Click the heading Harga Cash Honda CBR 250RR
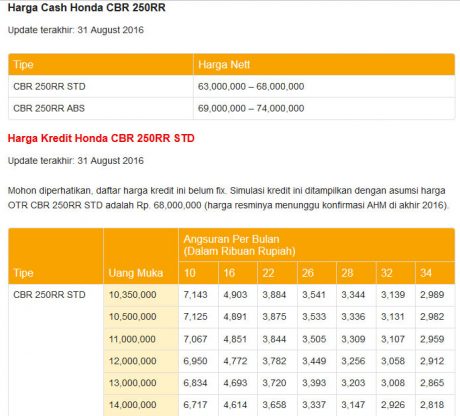The height and width of the screenshot is (416, 460). pyautogui.click(x=87, y=8)
